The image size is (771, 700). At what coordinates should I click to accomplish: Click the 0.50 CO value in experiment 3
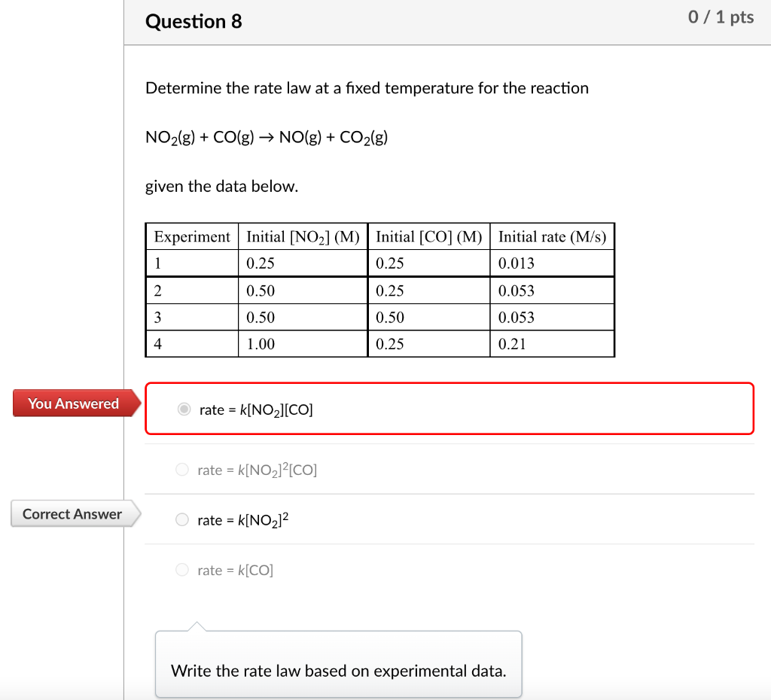(x=428, y=317)
